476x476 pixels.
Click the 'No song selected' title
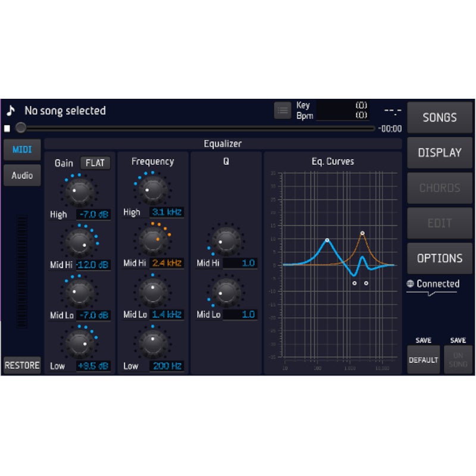point(65,111)
